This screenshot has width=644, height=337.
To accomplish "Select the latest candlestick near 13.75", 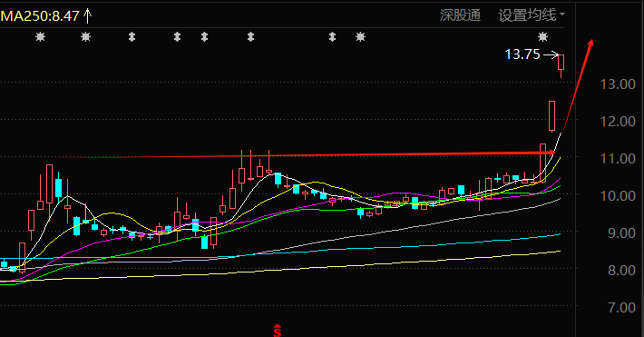I will tap(561, 65).
